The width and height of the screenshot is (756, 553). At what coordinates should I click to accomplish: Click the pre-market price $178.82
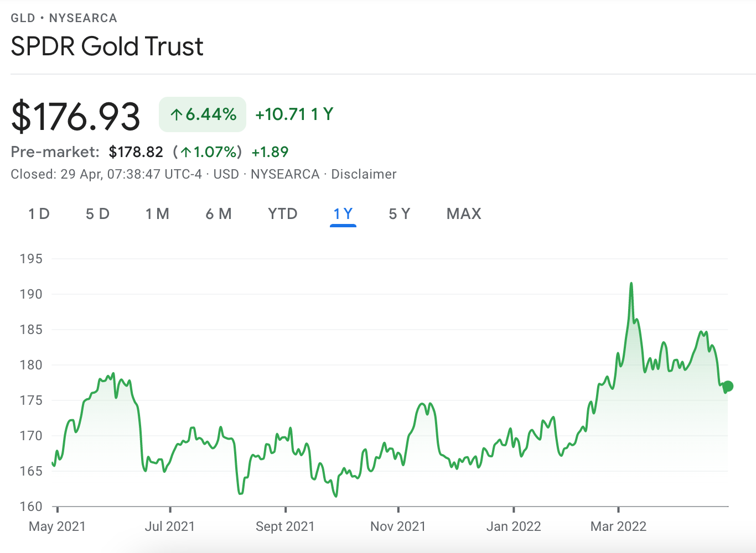pyautogui.click(x=136, y=152)
